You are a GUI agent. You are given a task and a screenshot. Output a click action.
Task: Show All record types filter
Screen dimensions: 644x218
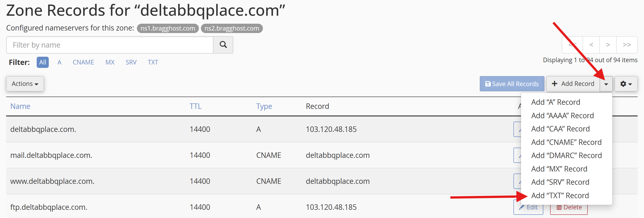(43, 62)
